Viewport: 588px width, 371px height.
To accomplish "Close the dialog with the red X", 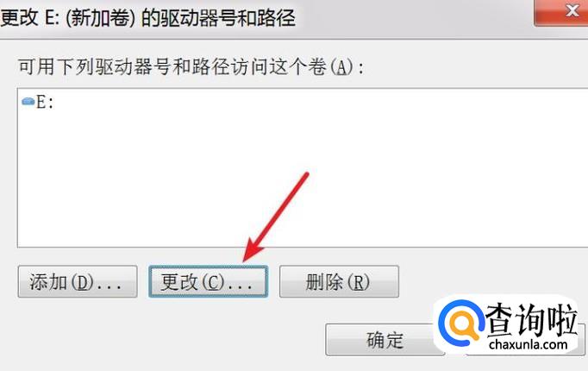I will pyautogui.click(x=561, y=12).
